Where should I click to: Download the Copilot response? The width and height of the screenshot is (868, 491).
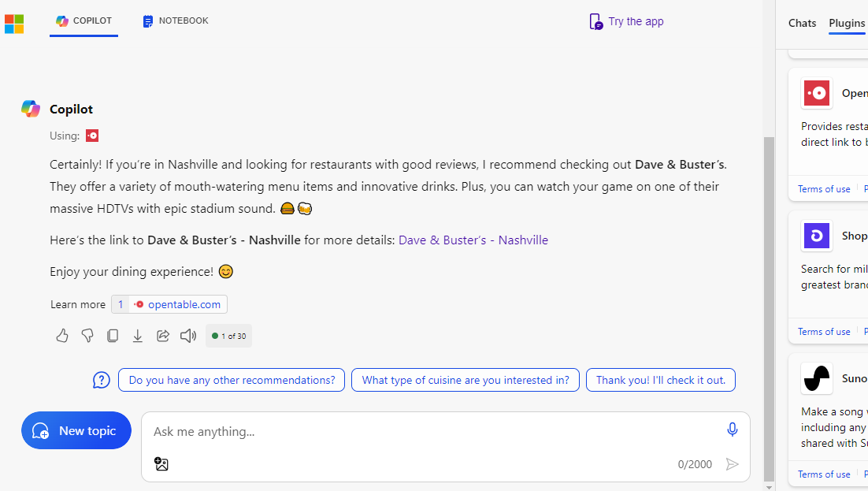click(138, 336)
